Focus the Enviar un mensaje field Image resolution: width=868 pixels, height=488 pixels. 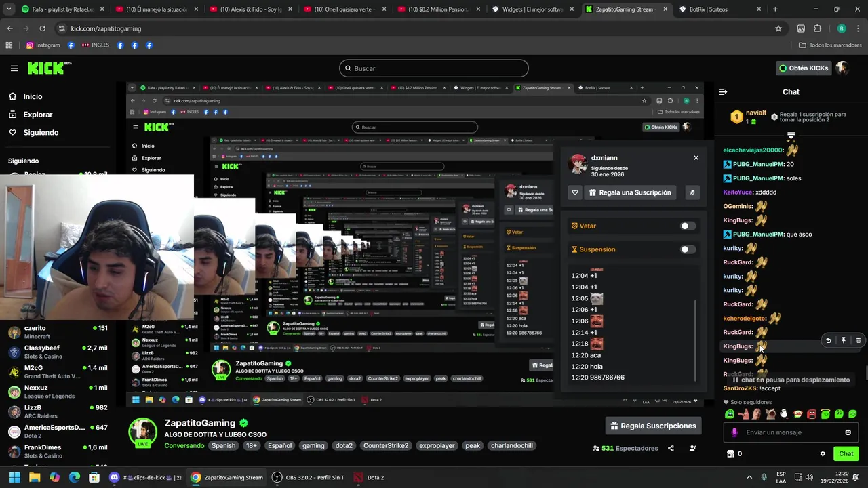click(791, 432)
